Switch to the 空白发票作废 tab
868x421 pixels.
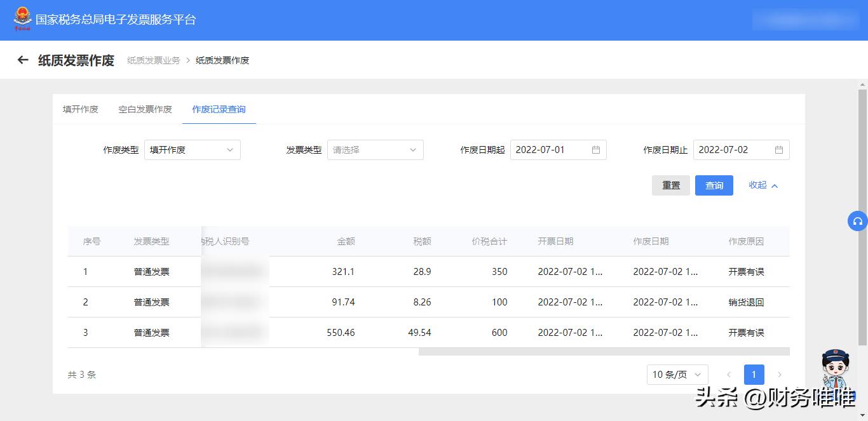(x=145, y=109)
